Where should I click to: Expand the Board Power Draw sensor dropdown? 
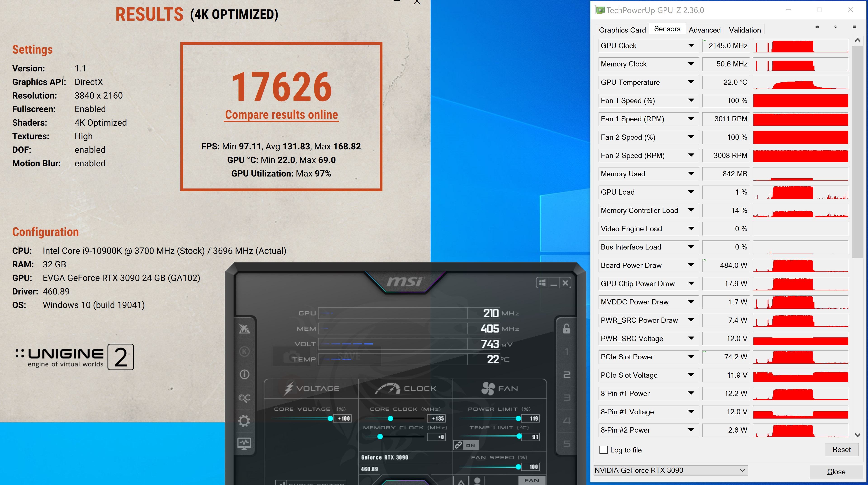(x=691, y=265)
